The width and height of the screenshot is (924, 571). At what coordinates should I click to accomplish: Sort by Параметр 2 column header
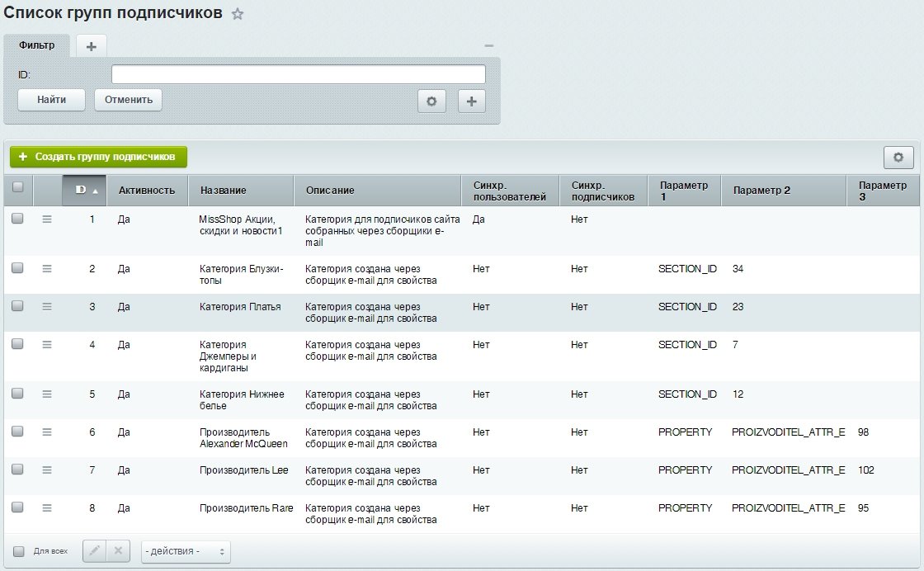(x=783, y=191)
